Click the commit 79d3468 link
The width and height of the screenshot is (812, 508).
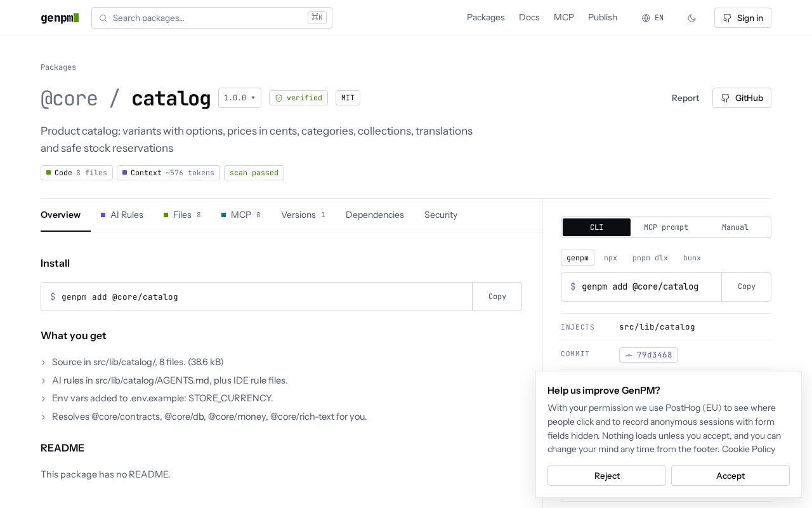click(x=648, y=355)
